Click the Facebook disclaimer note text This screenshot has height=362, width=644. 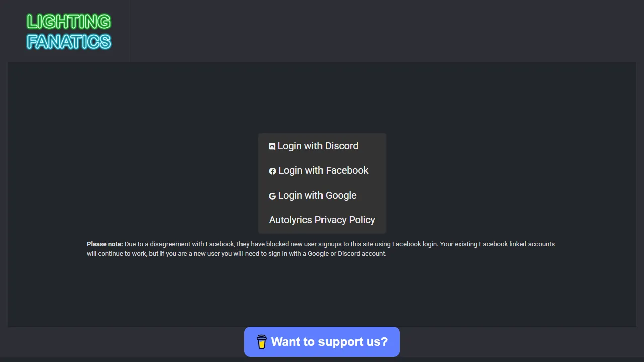[320, 249]
